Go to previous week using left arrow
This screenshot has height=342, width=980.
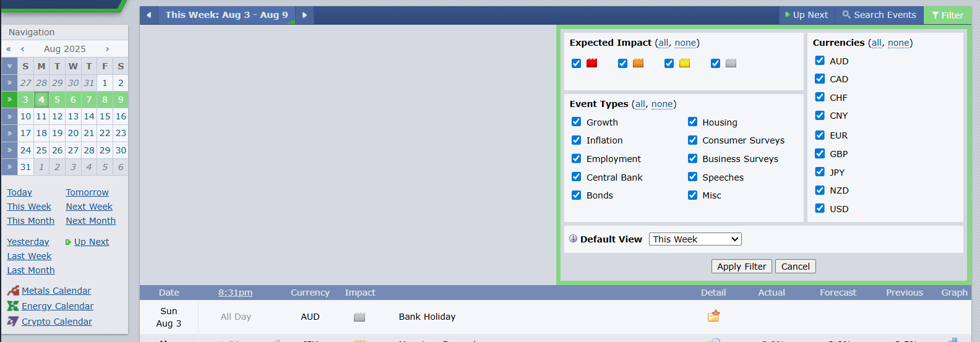tap(149, 15)
